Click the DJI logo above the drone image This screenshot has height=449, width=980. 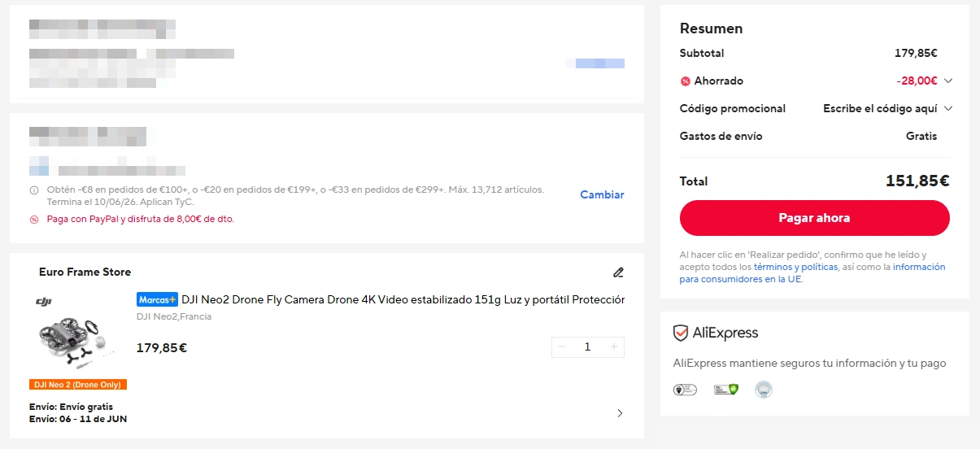(x=44, y=302)
